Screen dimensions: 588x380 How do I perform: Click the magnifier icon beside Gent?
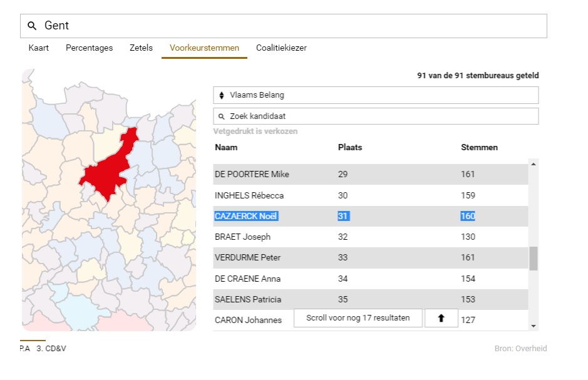[x=32, y=26]
